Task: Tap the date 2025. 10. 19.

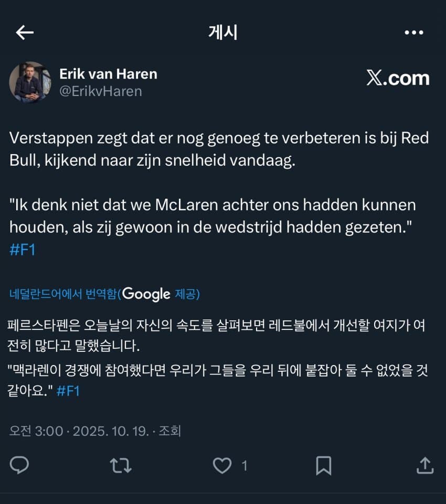Action: coord(111,431)
